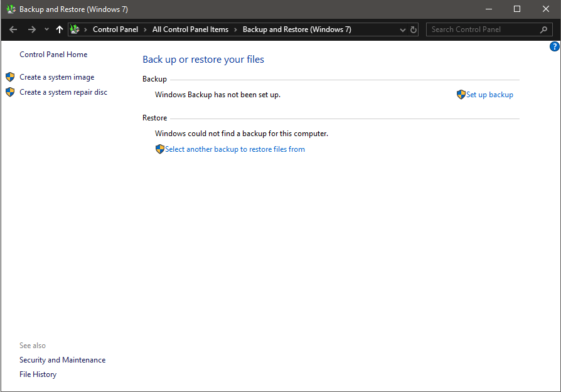The image size is (561, 392).
Task: Select Backup and Restore (Windows 7) breadcrumb
Action: (x=297, y=29)
